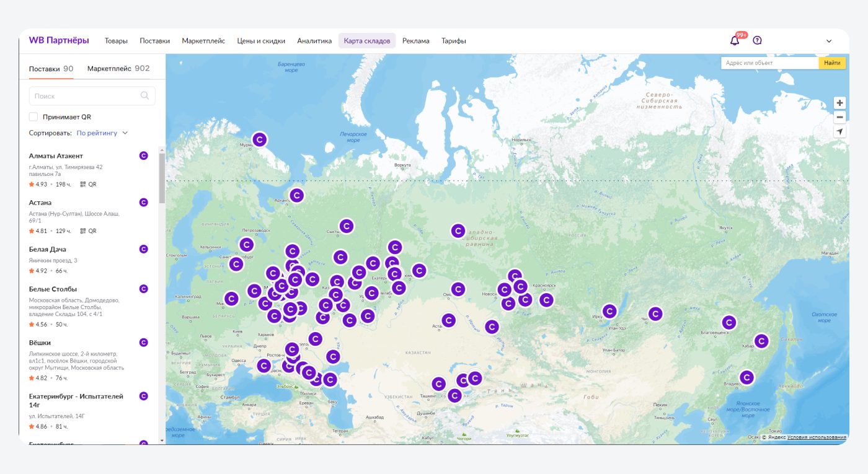Image resolution: width=868 pixels, height=474 pixels.
Task: Switch to the Поставки tab
Action: (x=51, y=68)
